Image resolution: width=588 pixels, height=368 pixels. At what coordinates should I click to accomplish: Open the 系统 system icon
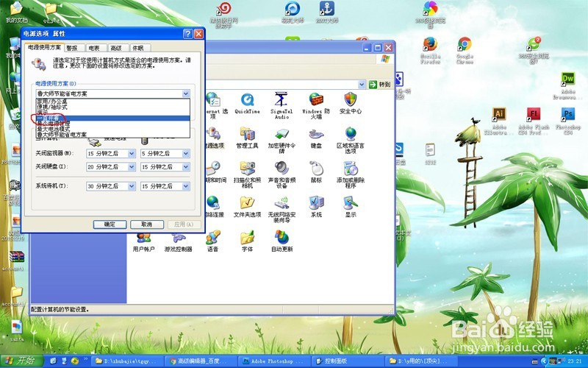316,207
